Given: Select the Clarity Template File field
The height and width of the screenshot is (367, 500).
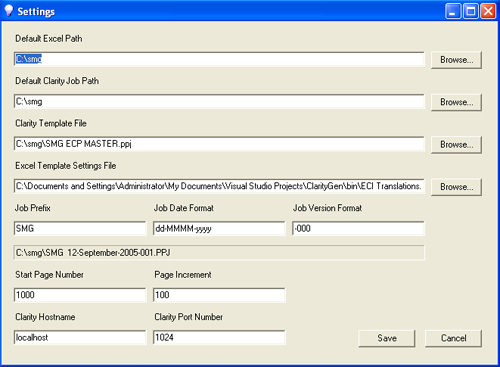Looking at the screenshot, I should click(219, 144).
